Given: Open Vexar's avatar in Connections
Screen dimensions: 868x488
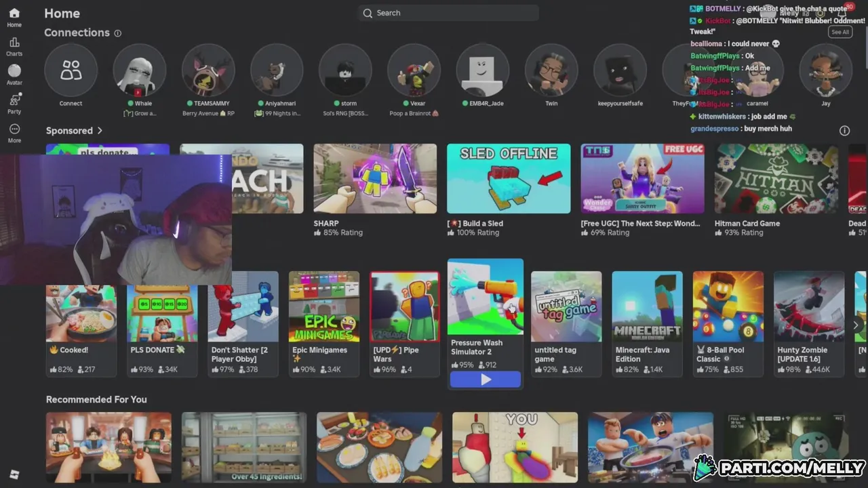Looking at the screenshot, I should (414, 70).
